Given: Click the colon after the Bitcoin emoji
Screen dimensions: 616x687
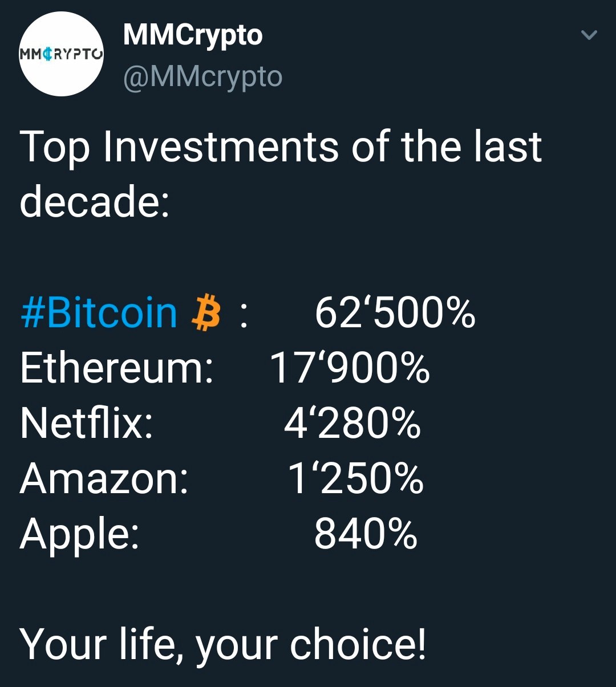Looking at the screenshot, I should [x=244, y=316].
